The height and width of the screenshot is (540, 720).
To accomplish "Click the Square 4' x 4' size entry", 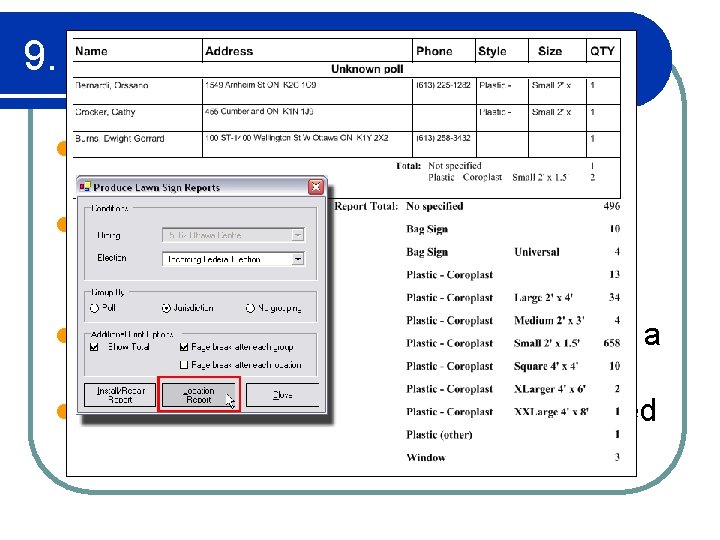I will pos(546,366).
